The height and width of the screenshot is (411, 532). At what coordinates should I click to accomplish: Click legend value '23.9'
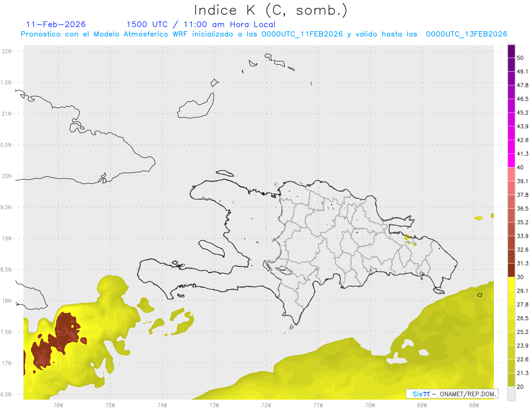523,345
